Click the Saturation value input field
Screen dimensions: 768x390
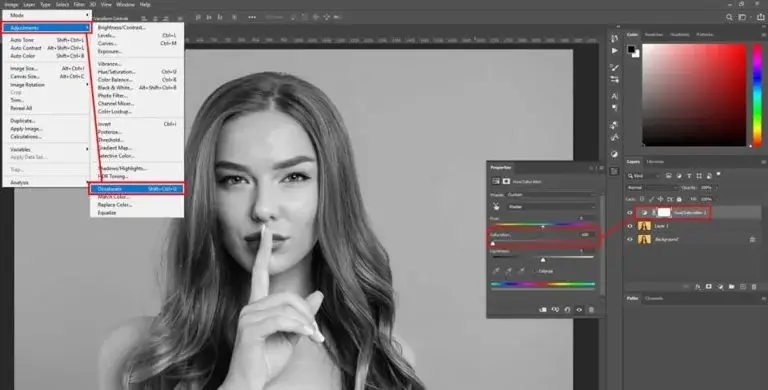tap(586, 235)
